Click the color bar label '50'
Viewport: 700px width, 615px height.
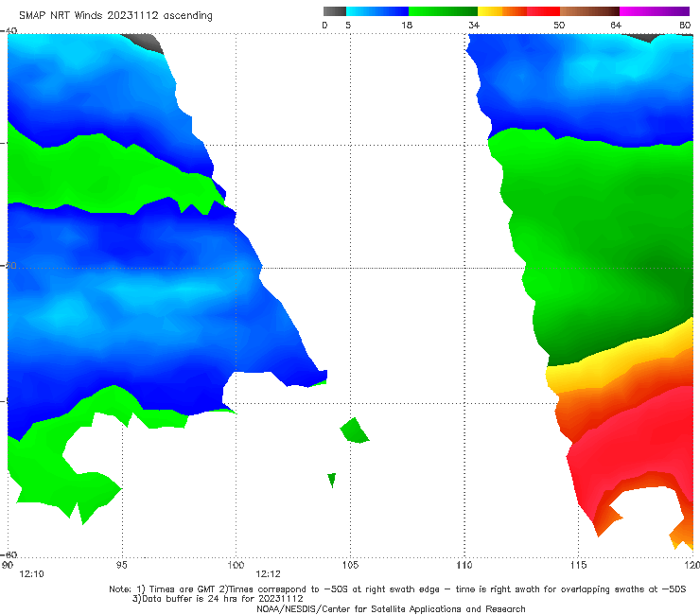(x=559, y=26)
